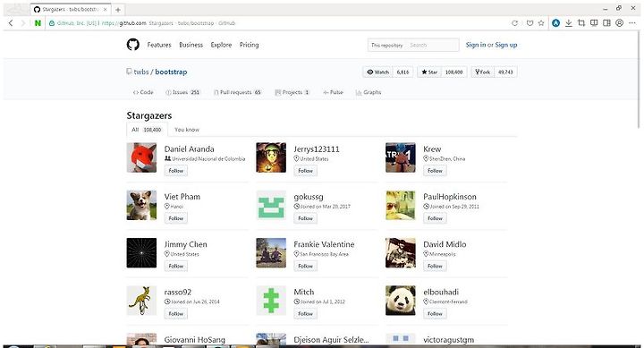The width and height of the screenshot is (644, 348).
Task: Open Krew profile name
Action: tap(432, 149)
